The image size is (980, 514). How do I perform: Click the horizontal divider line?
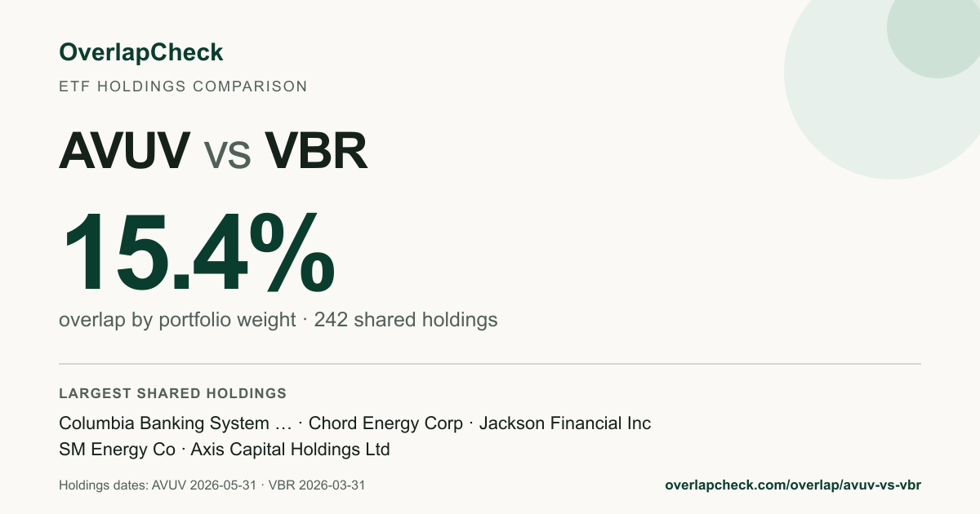point(490,364)
